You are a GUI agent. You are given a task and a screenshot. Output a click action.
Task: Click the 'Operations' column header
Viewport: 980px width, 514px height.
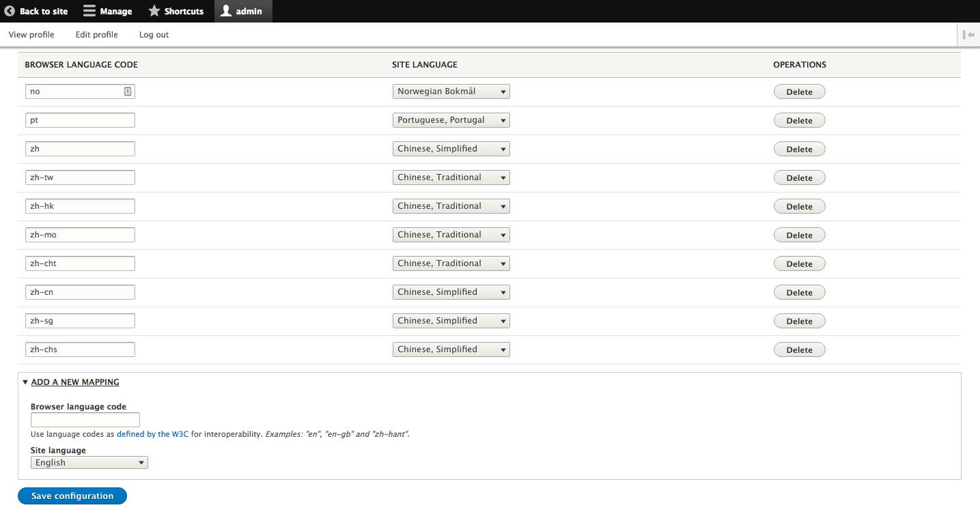800,65
